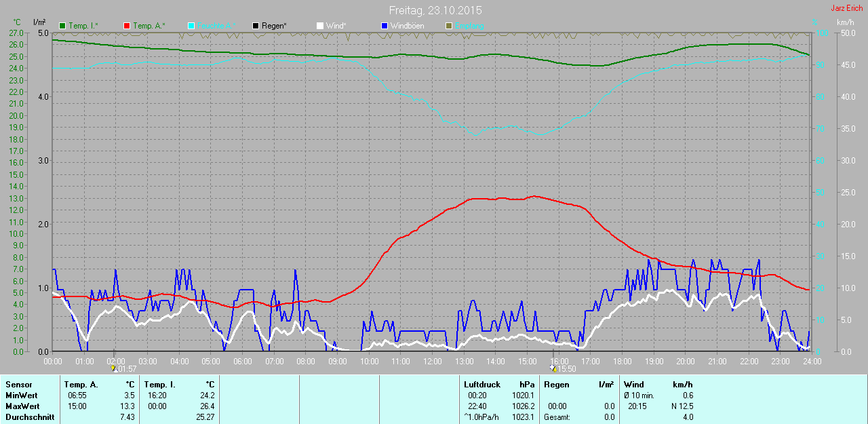Select the '18:00' time axis label

pos(623,361)
